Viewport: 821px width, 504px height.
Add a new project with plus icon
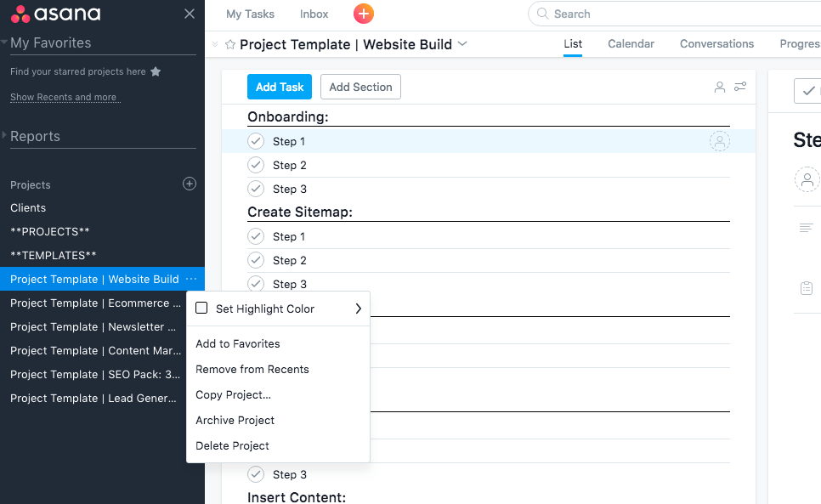tap(190, 184)
